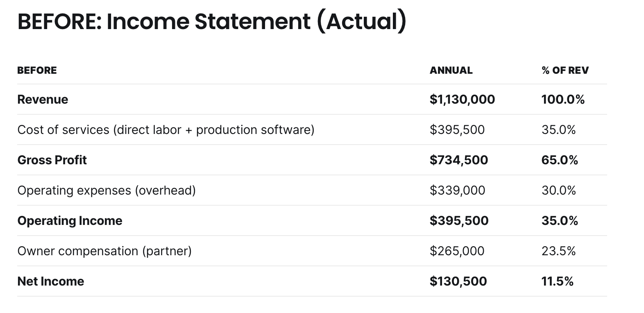Click the Gross Profit row label
The height and width of the screenshot is (313, 644).
pyautogui.click(x=52, y=160)
